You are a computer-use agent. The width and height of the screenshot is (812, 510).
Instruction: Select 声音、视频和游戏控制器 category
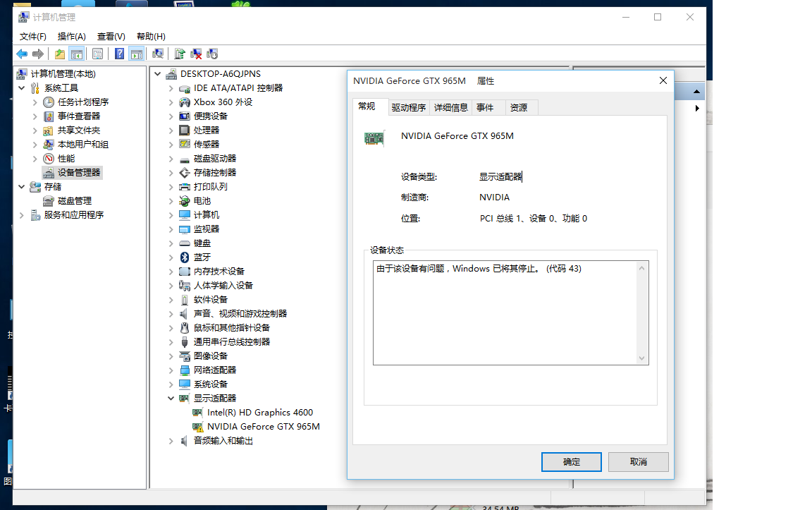(x=240, y=314)
